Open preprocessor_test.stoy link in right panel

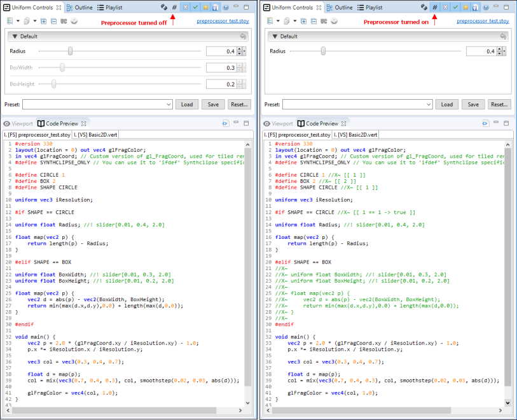click(483, 21)
